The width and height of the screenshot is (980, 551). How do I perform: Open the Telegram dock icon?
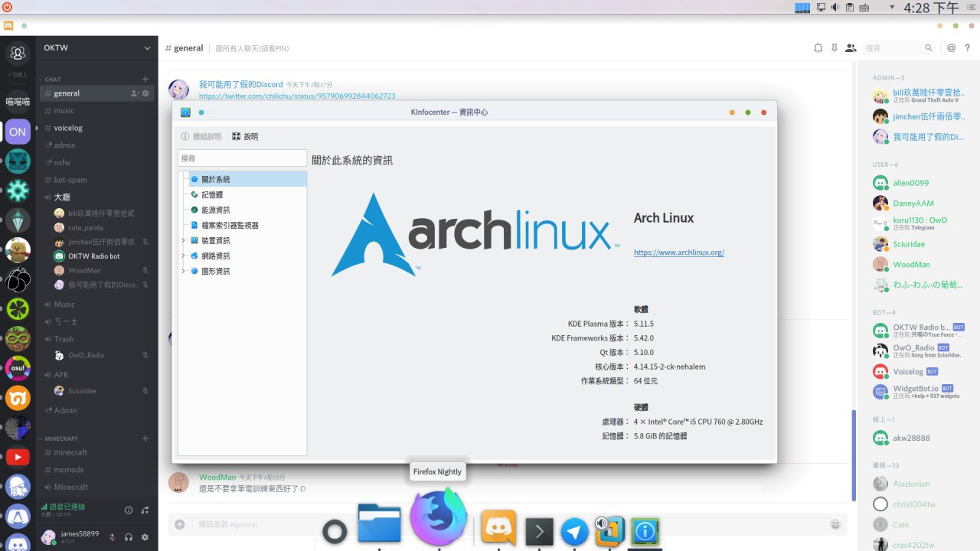pyautogui.click(x=575, y=532)
